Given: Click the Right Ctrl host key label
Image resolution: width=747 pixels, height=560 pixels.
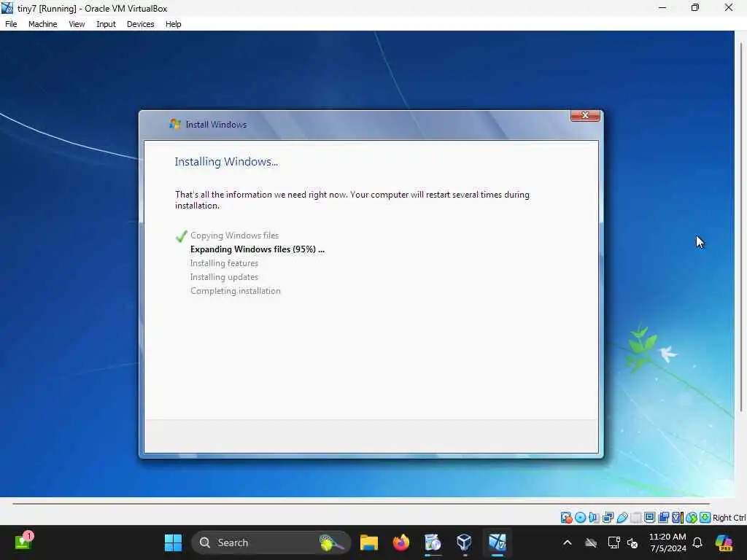Looking at the screenshot, I should [729, 518].
